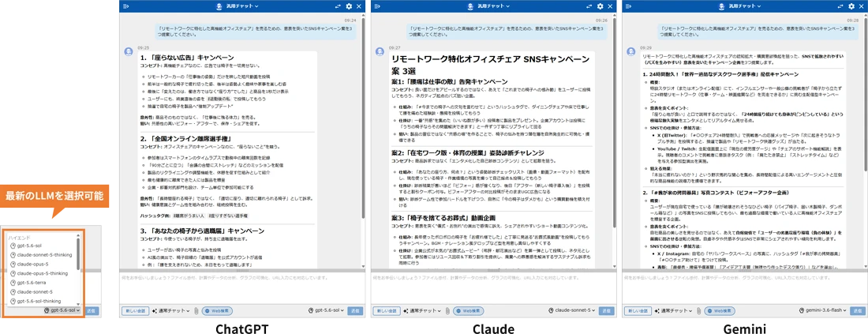Click 送信 send button in Claude window
Viewport: 868px width, 334px height.
tap(605, 311)
